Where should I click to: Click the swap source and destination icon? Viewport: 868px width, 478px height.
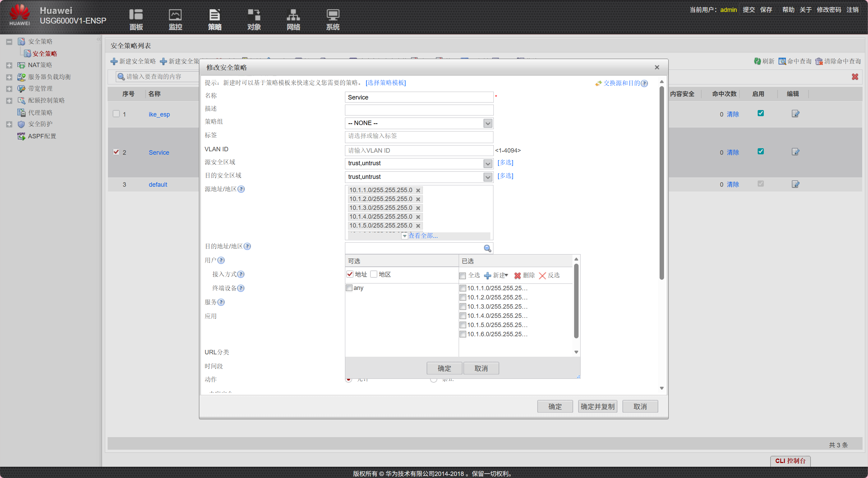598,83
